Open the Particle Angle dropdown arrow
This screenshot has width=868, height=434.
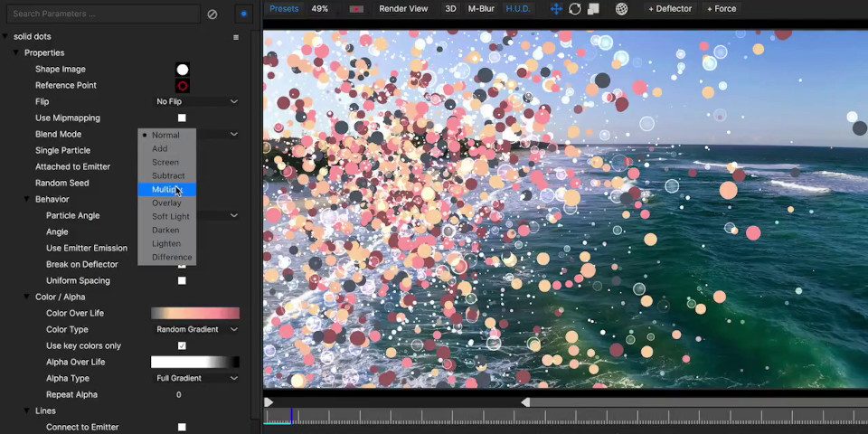tap(233, 215)
